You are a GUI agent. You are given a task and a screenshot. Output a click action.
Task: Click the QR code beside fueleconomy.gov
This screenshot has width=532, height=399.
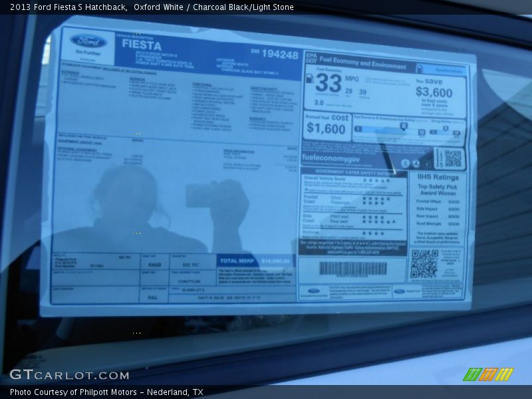[453, 158]
